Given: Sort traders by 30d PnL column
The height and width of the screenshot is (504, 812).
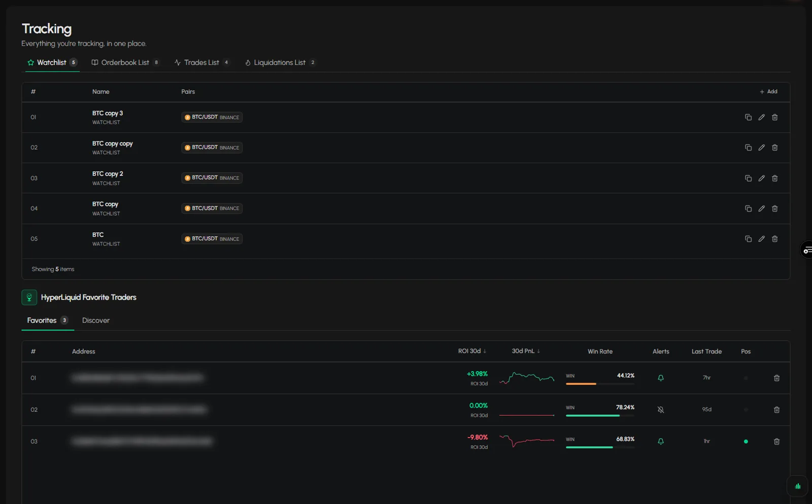Looking at the screenshot, I should pos(526,351).
